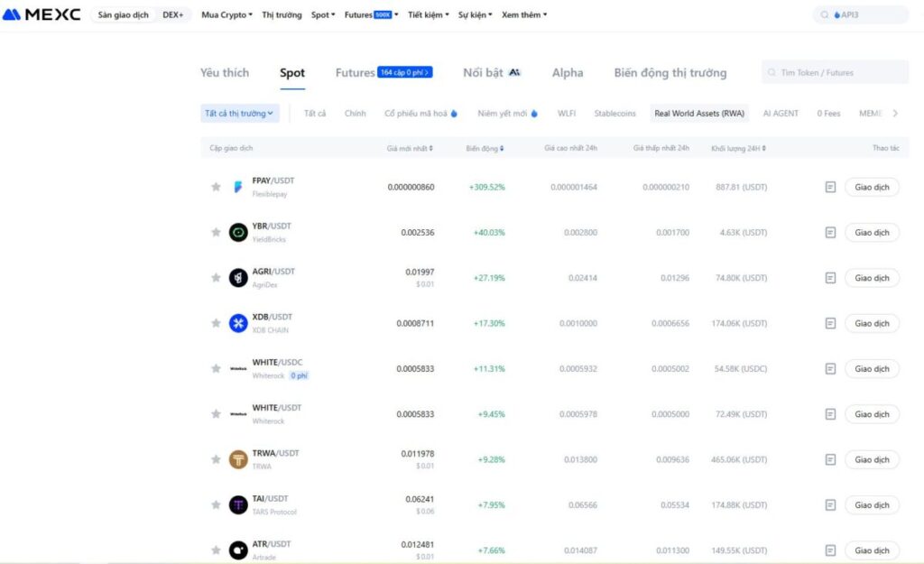Image resolution: width=924 pixels, height=564 pixels.
Task: Click the AGRI AgriDex coin icon
Action: 238,278
